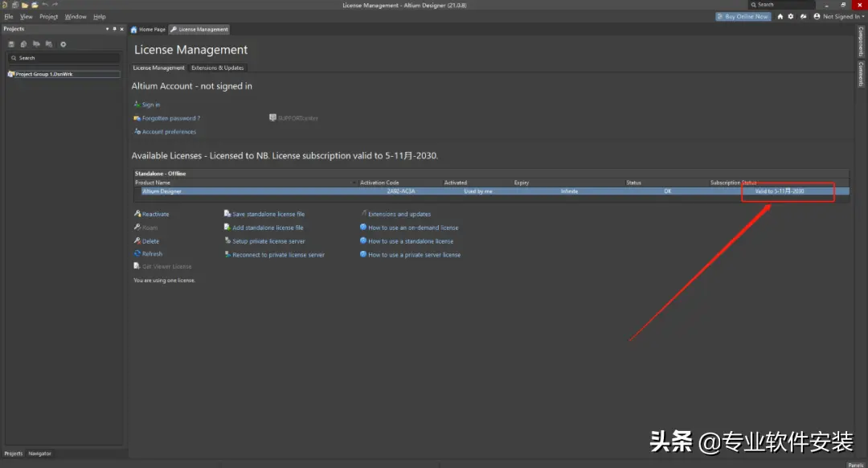Open the Window menu
Image resolution: width=868 pixels, height=468 pixels.
point(76,17)
